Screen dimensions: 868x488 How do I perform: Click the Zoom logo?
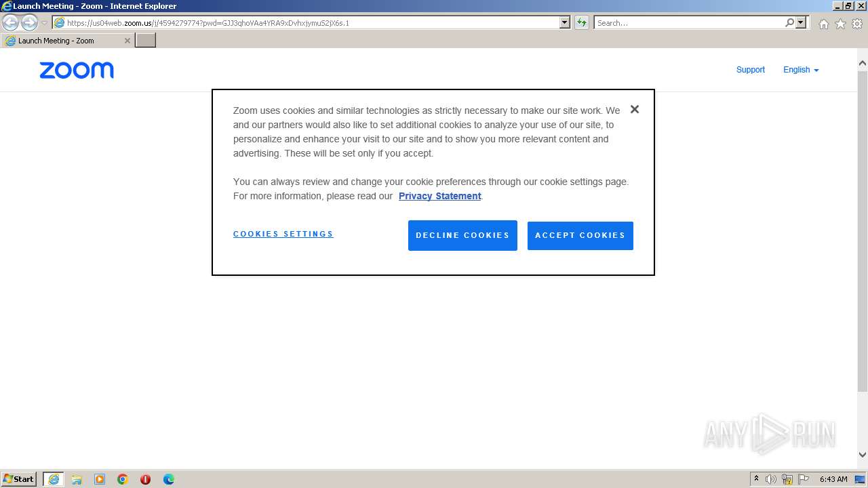point(77,70)
